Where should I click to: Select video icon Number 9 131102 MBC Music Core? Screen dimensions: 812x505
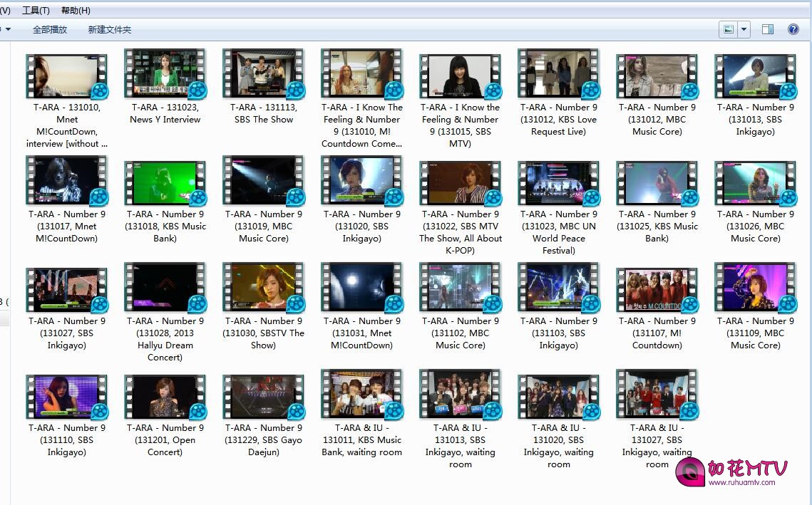(x=461, y=287)
